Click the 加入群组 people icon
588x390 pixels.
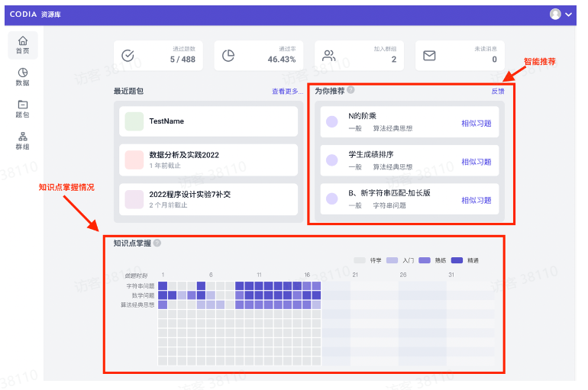(329, 56)
